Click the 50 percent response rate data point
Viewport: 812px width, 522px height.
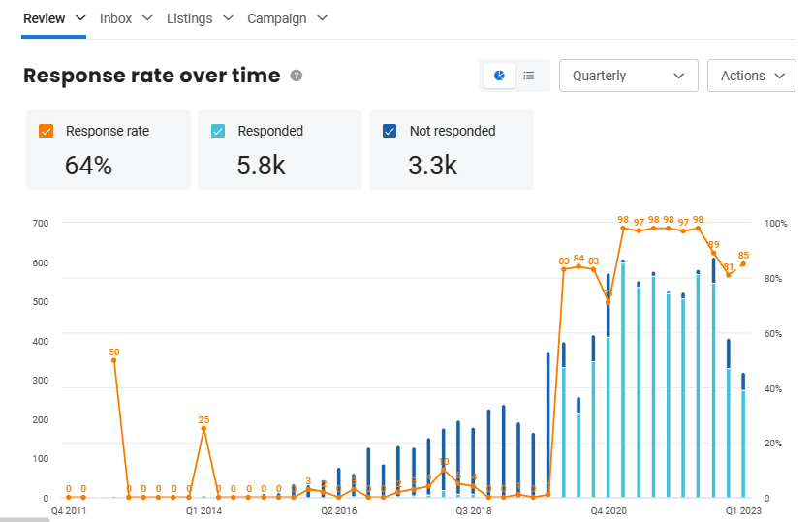pos(114,360)
